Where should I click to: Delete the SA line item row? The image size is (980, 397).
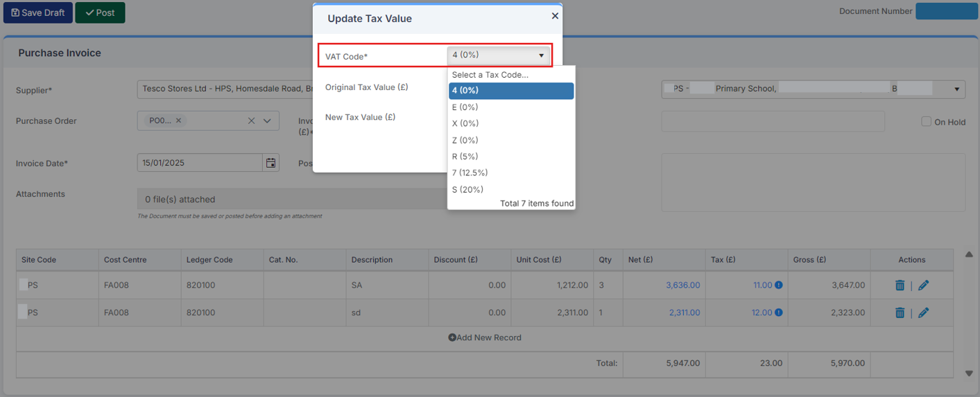(900, 285)
